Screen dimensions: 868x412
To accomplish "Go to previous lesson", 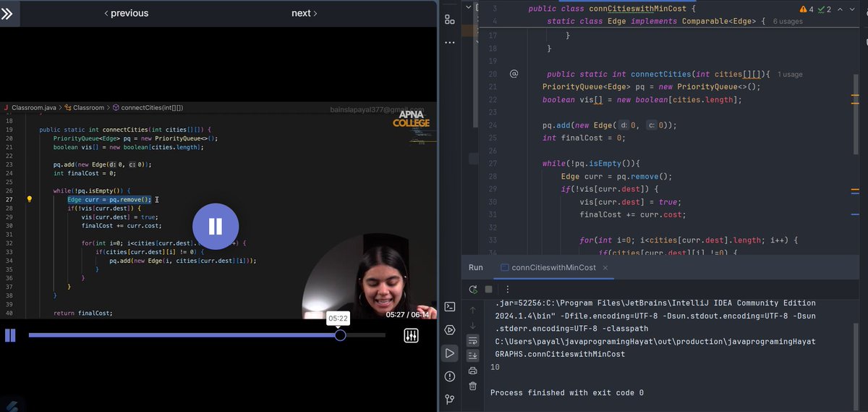I will 127,13.
